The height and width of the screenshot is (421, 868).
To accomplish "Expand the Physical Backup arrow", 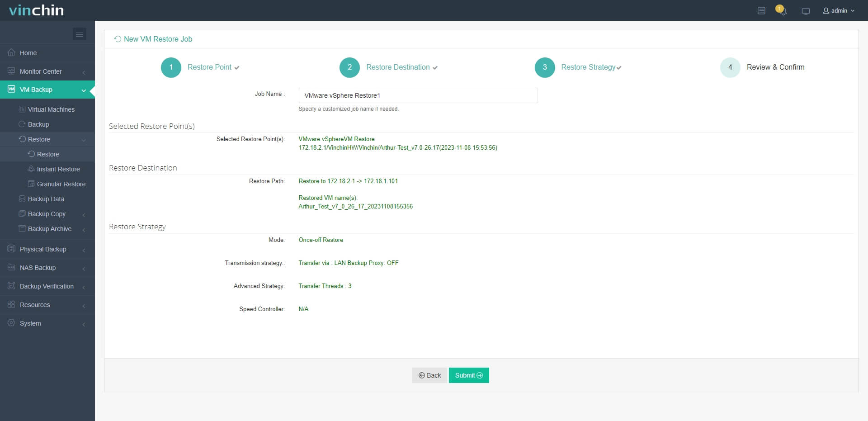I will (x=84, y=250).
